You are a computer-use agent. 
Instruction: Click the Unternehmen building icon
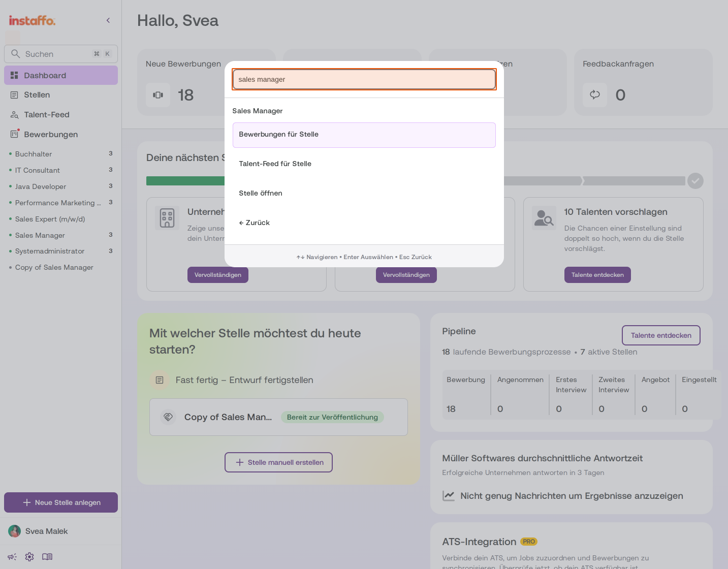click(x=167, y=218)
